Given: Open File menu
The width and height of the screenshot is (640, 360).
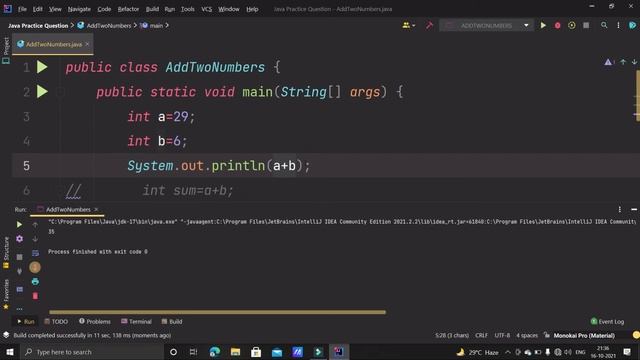Looking at the screenshot, I should click(x=22, y=9).
